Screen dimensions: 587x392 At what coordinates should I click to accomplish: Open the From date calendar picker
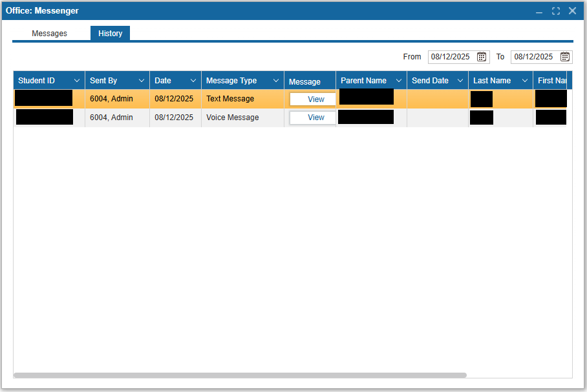point(482,57)
